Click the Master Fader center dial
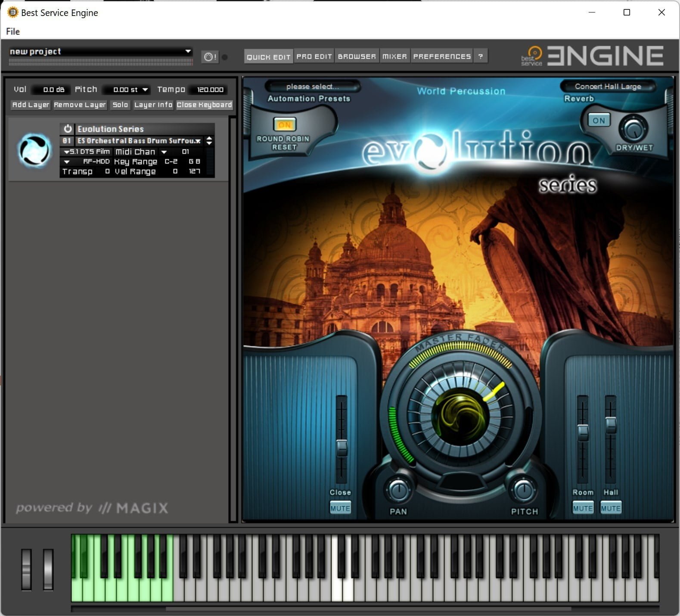 [x=460, y=416]
